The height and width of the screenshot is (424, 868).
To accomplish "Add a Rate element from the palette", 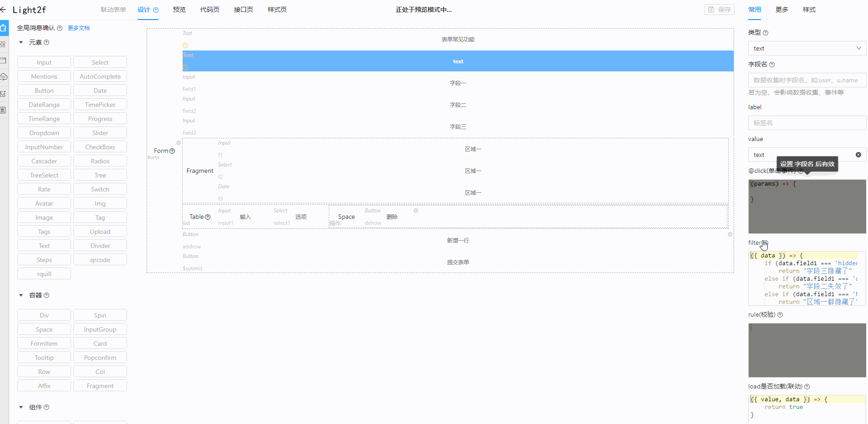I will point(44,189).
